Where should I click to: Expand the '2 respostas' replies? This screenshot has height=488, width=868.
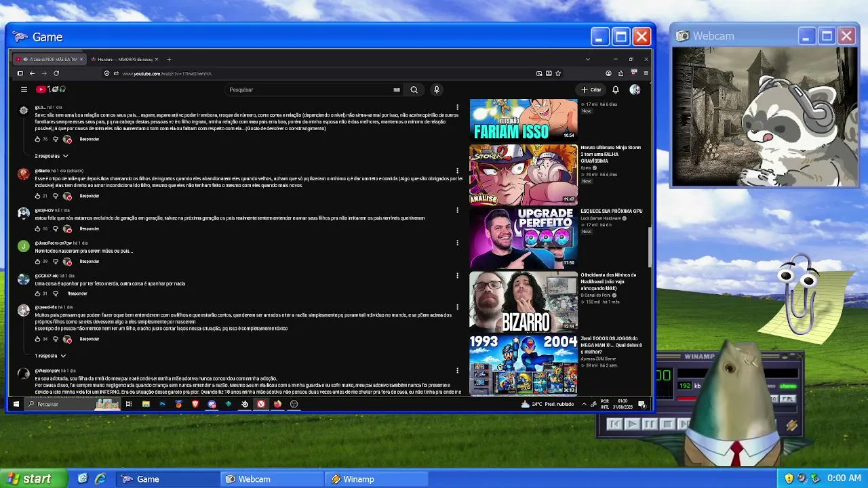click(52, 156)
